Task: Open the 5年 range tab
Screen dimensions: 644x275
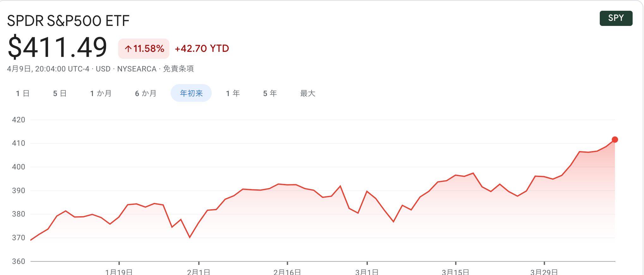Action: pos(270,93)
